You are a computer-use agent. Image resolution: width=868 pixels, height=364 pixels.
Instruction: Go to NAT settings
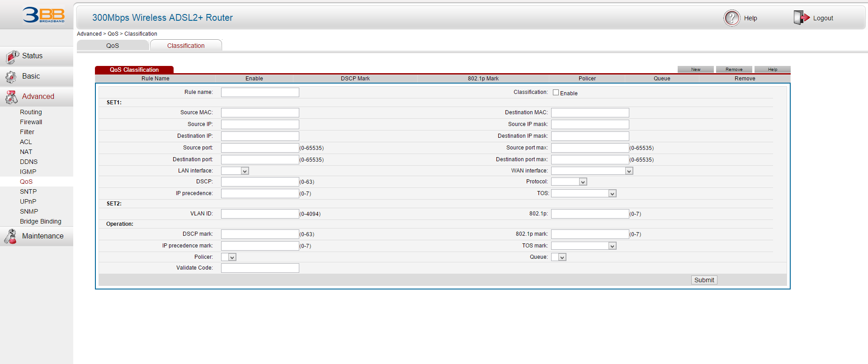tap(26, 152)
